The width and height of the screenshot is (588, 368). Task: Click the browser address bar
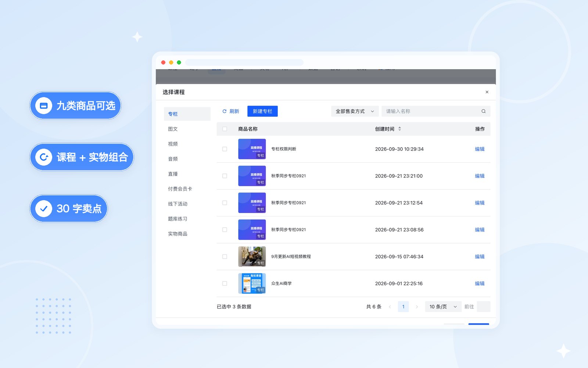click(244, 62)
